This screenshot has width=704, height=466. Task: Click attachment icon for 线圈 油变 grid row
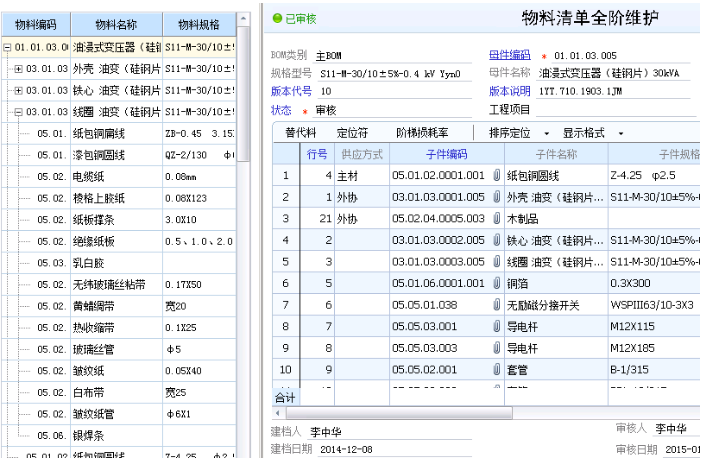click(497, 262)
